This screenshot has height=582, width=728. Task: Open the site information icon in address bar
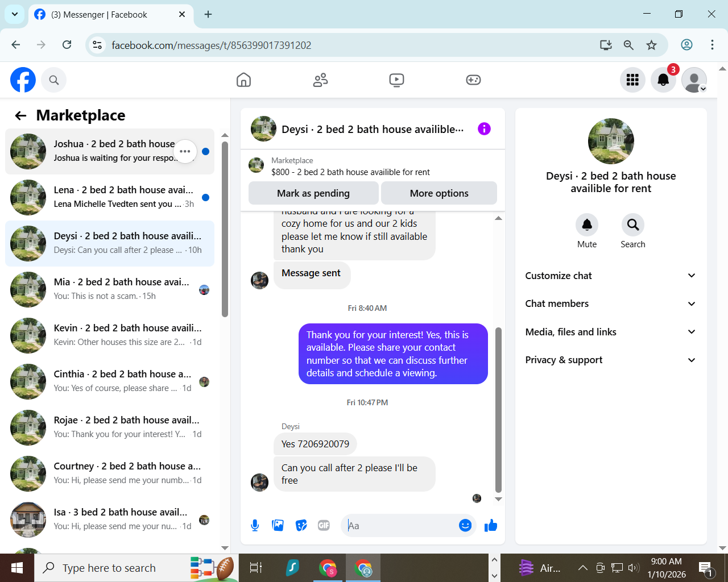tap(97, 45)
